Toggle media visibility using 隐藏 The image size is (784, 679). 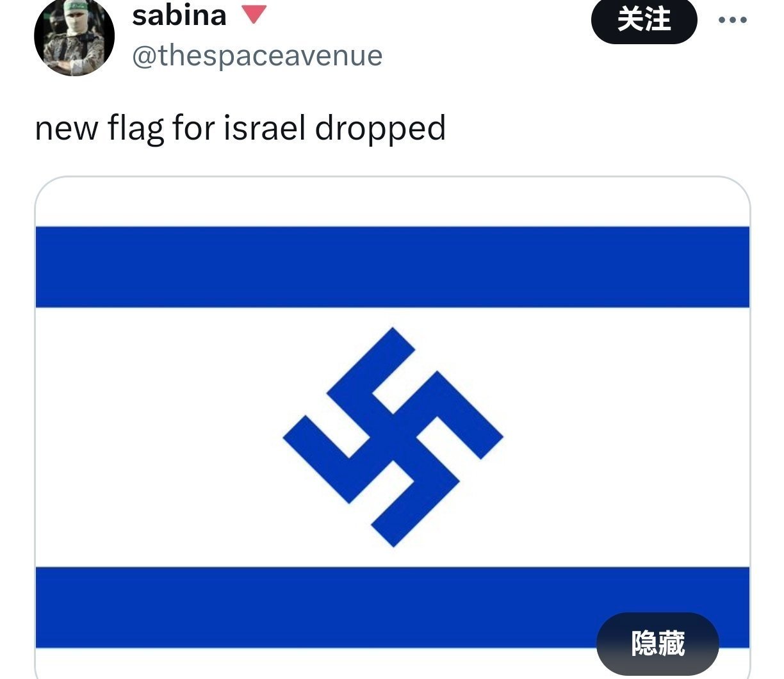(x=658, y=644)
